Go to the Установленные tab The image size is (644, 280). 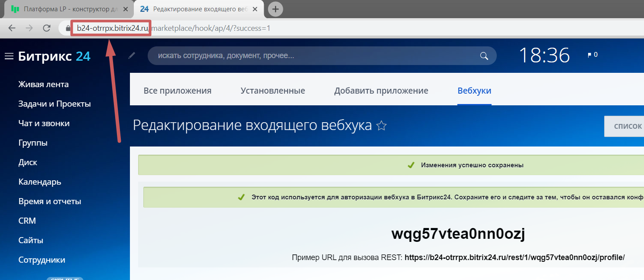(x=272, y=91)
